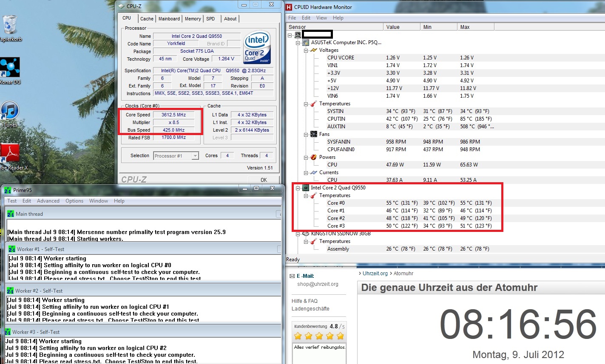Collapse the Fans group
605x364 pixels.
306,134
